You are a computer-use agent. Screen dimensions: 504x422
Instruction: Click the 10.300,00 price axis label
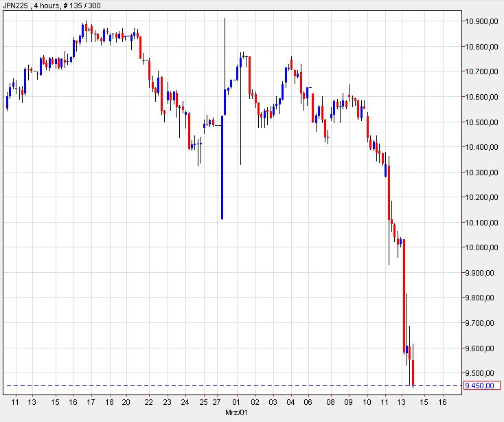point(481,173)
